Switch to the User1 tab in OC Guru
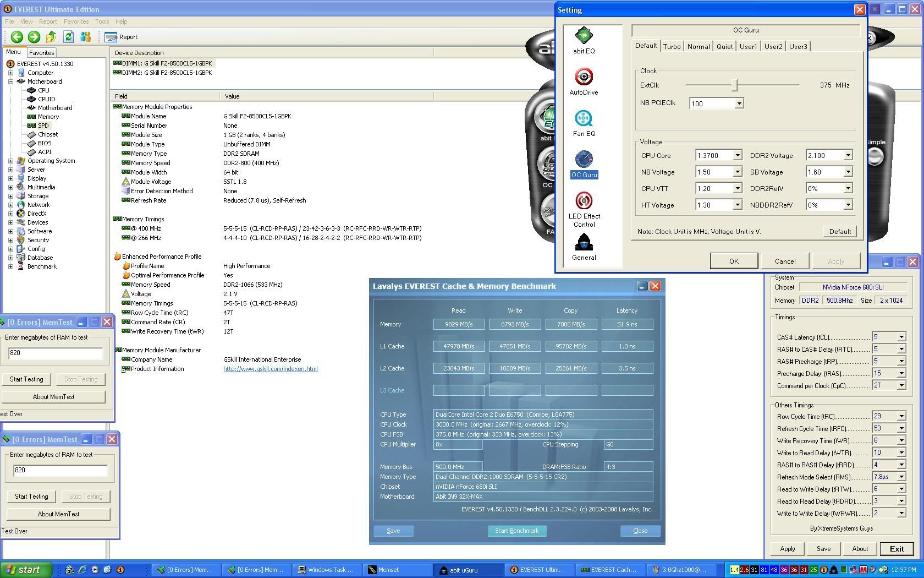This screenshot has width=924, height=578. [x=748, y=47]
